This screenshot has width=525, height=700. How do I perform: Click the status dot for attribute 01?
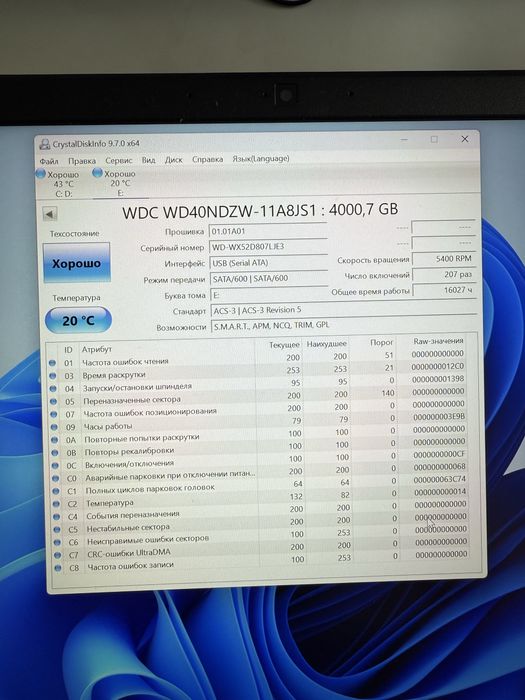(x=52, y=363)
